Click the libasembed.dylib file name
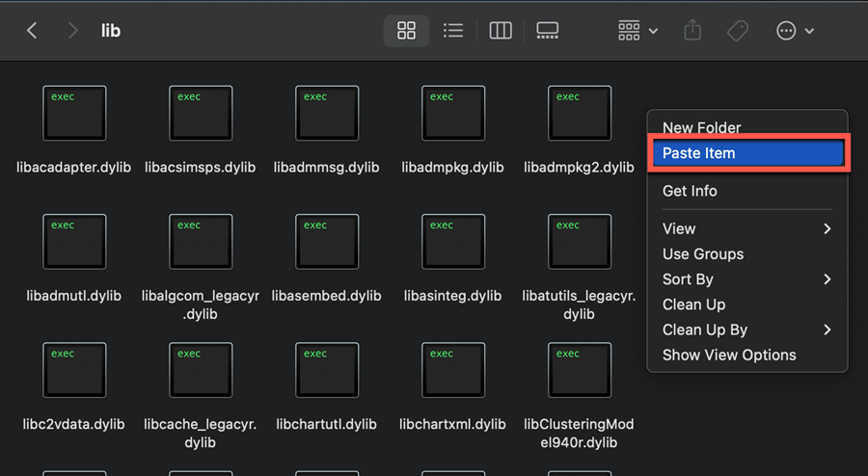Screen dimensions: 868x476 327,296
